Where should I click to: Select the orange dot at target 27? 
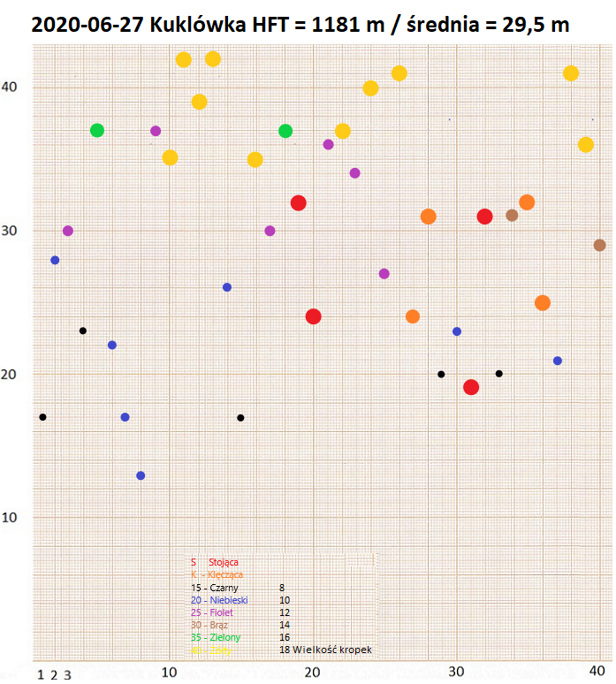pyautogui.click(x=413, y=316)
